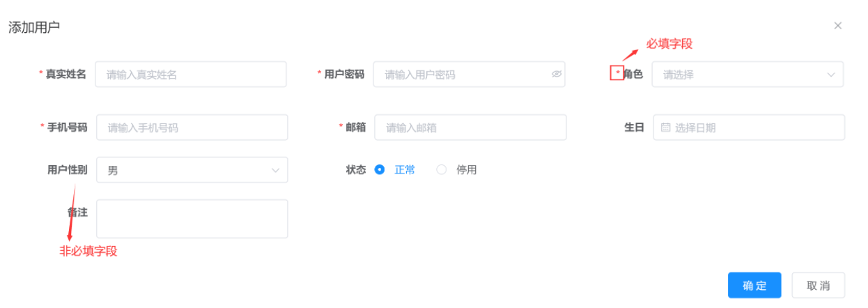868x308 pixels.
Task: Click the 取消 button
Action: coord(818,285)
